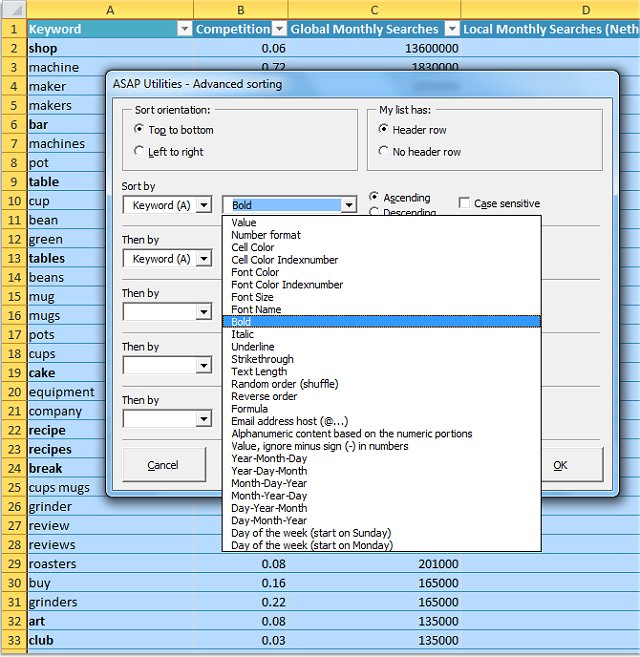
Task: Choose Number format in sort list
Action: pos(381,235)
